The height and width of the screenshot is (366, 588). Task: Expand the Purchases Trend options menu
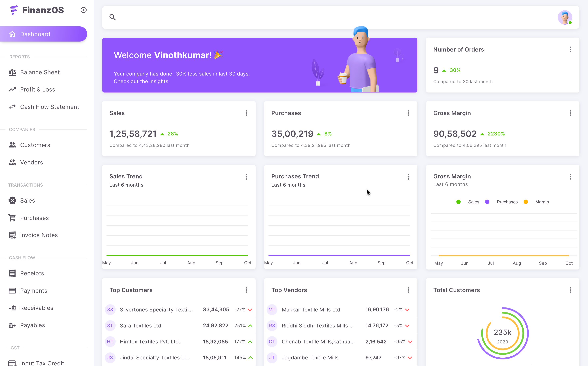tap(408, 177)
